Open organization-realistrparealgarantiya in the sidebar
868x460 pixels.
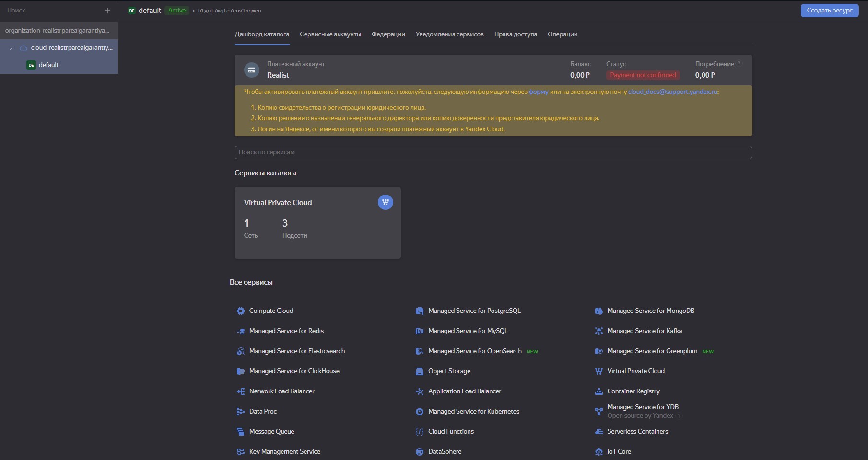(x=57, y=31)
